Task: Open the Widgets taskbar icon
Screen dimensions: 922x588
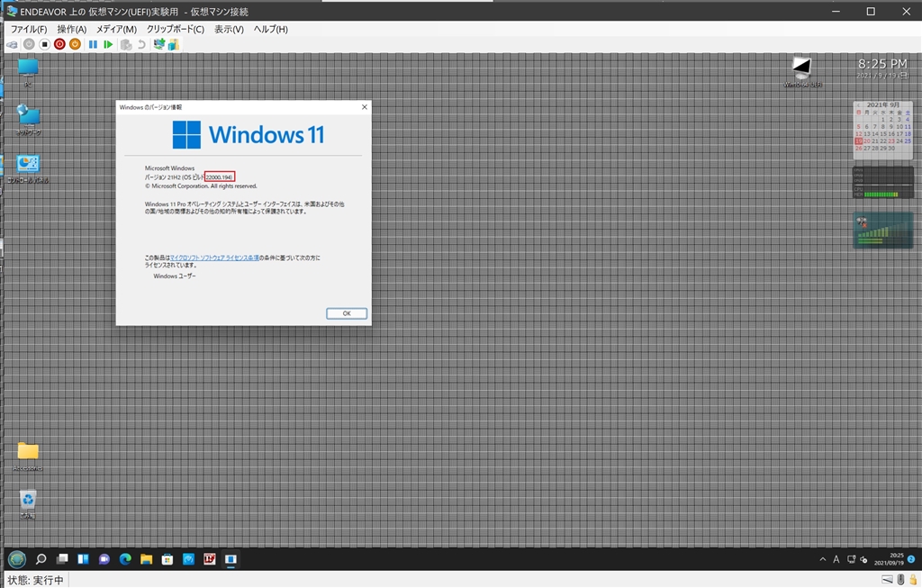Action: point(83,558)
